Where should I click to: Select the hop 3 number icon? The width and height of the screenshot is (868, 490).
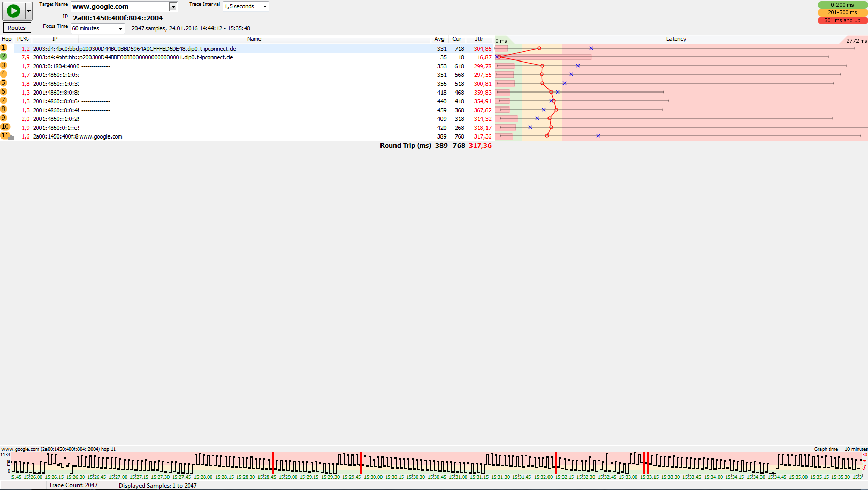[4, 66]
